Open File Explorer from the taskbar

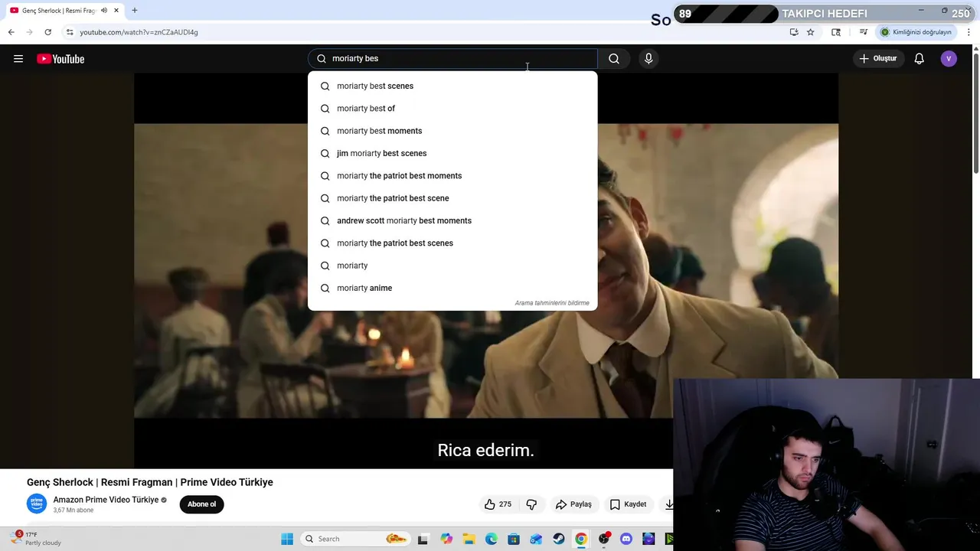[x=469, y=539]
